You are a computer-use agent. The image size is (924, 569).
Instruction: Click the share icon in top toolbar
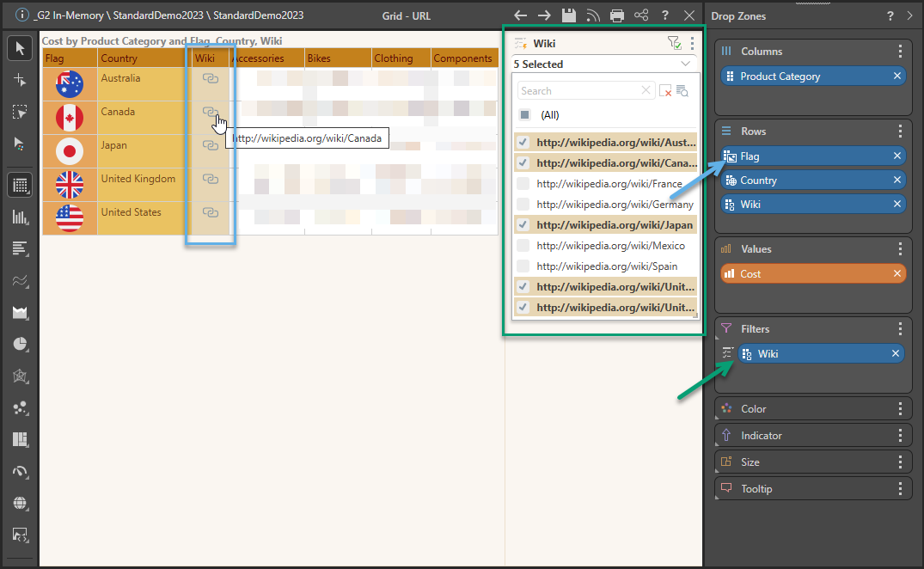pos(641,15)
